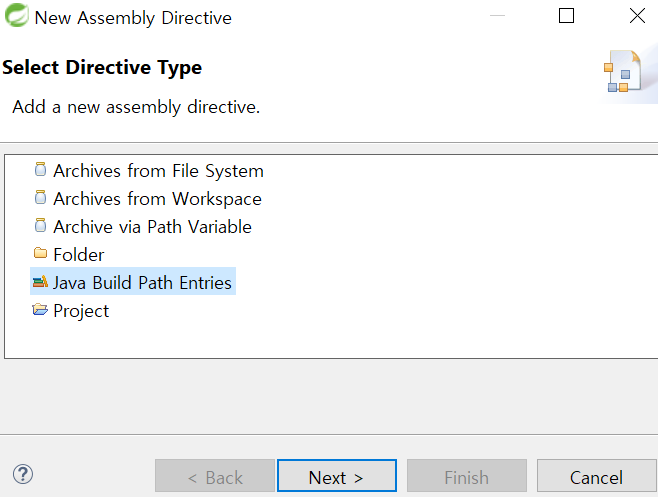Click the Archive via Path Variable jar icon
The height and width of the screenshot is (497, 658).
coord(40,225)
